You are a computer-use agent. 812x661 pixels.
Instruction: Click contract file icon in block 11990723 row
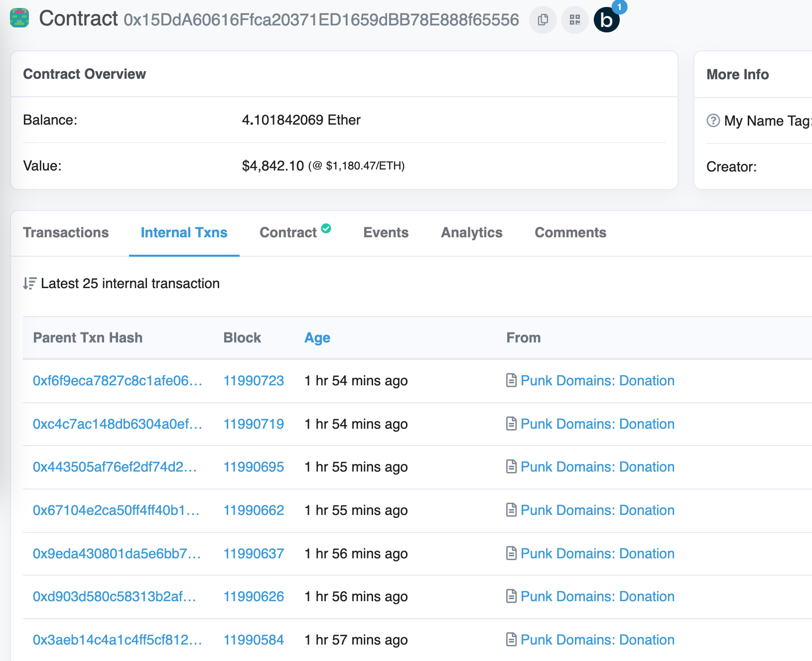[511, 380]
